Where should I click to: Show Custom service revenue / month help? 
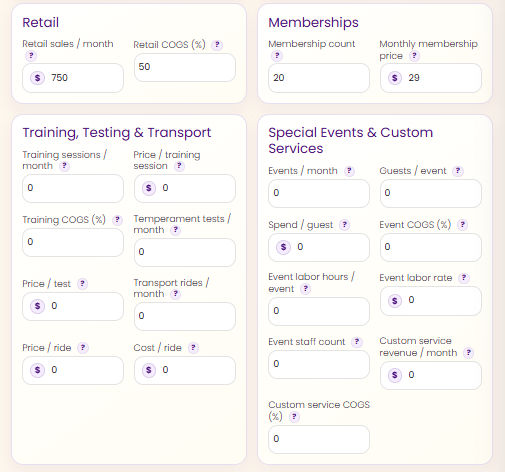click(469, 353)
